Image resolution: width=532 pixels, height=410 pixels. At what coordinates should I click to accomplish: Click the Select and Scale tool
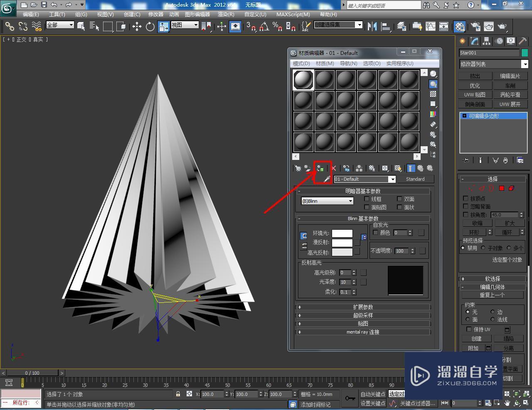click(x=164, y=27)
